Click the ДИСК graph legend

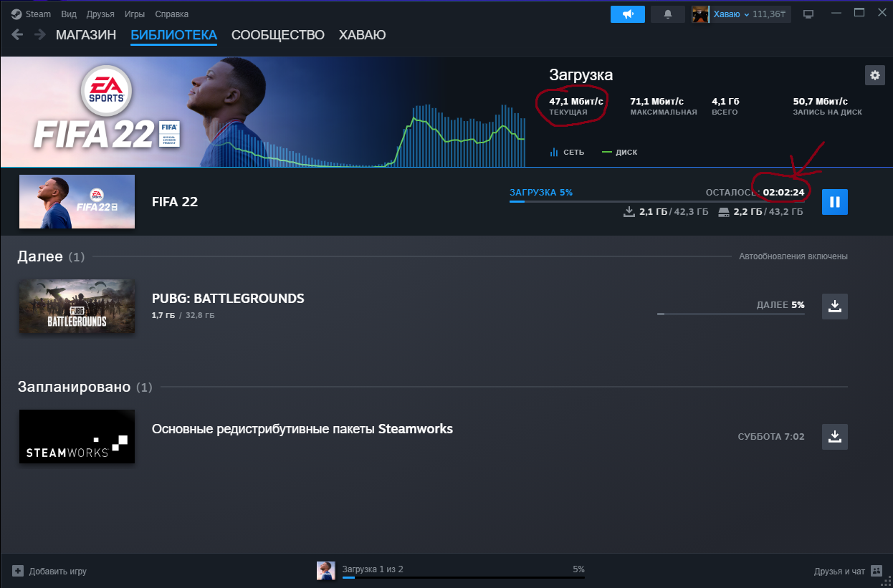pyautogui.click(x=620, y=153)
